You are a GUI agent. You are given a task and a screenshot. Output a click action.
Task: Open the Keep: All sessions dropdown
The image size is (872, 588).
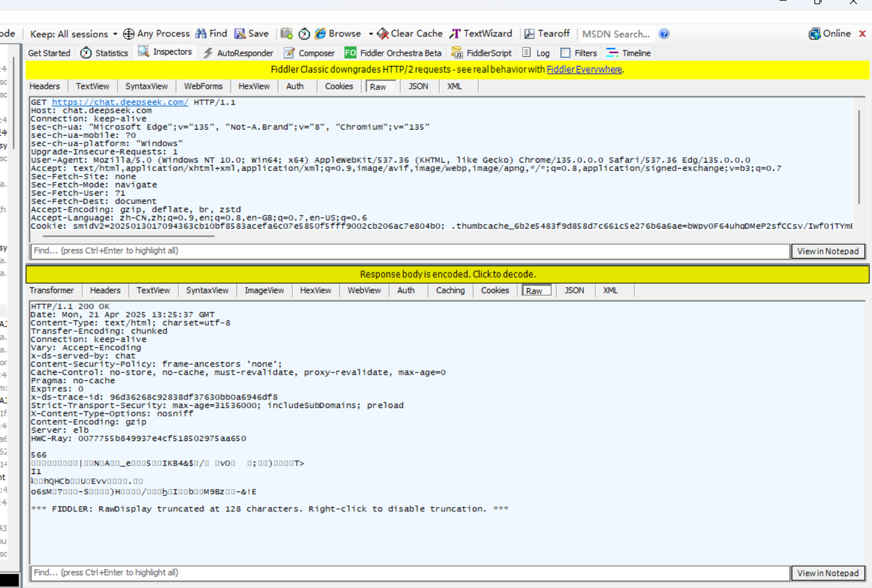coord(73,34)
